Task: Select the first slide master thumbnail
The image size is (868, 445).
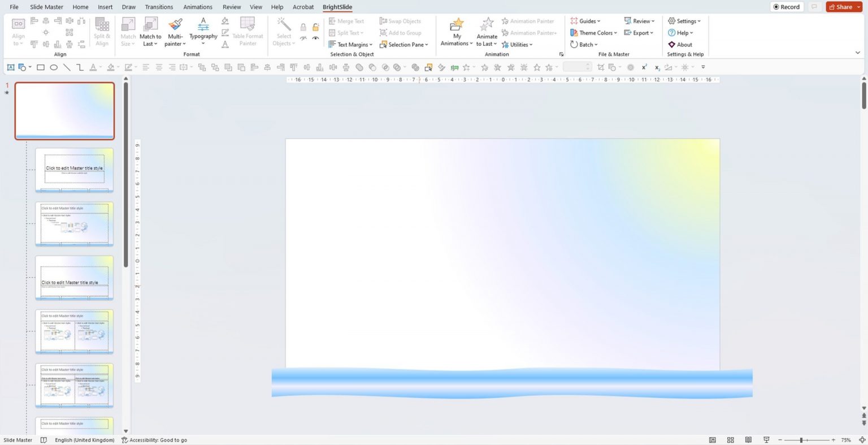Action: click(x=64, y=110)
